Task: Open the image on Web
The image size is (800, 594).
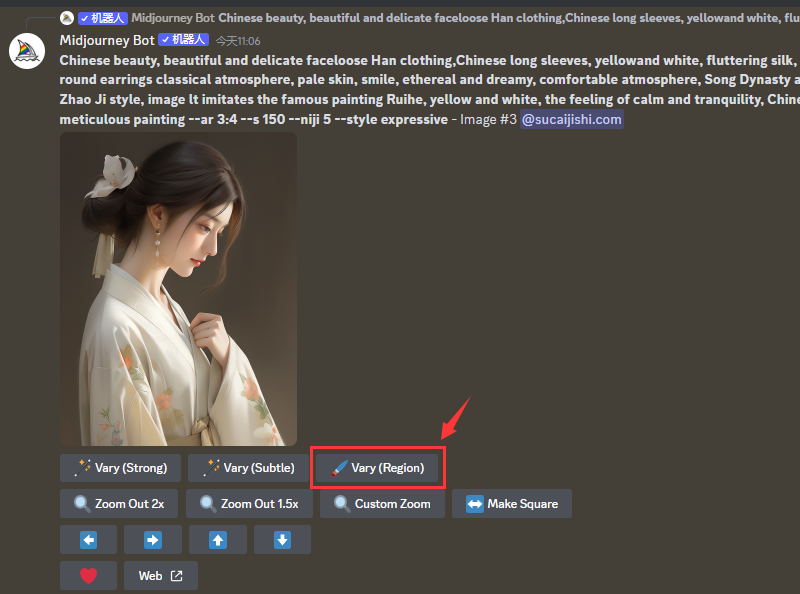Action: (161, 576)
